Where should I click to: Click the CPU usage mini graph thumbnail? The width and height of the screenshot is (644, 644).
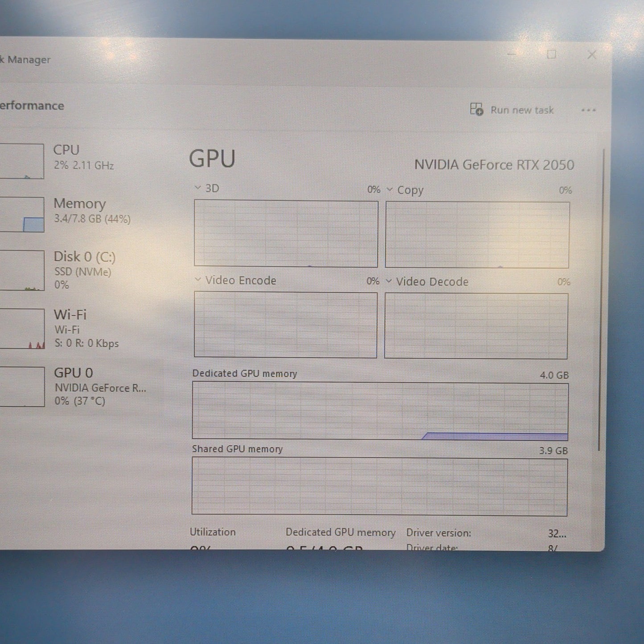coord(21,161)
